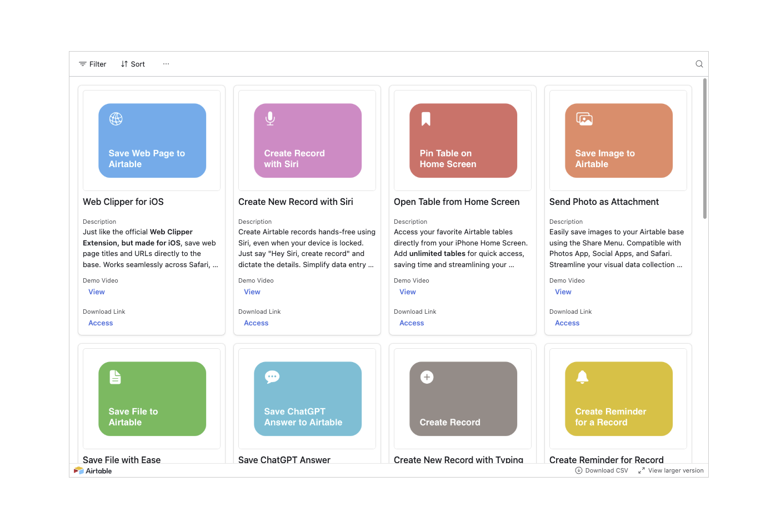Click the chat bubble icon on Save ChatGPT card

272,377
